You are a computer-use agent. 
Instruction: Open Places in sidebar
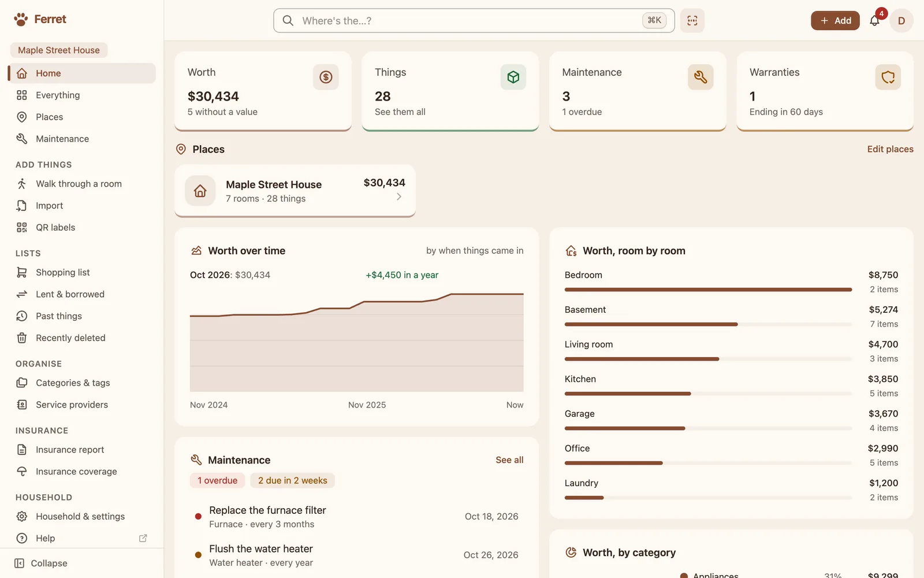pos(82,117)
